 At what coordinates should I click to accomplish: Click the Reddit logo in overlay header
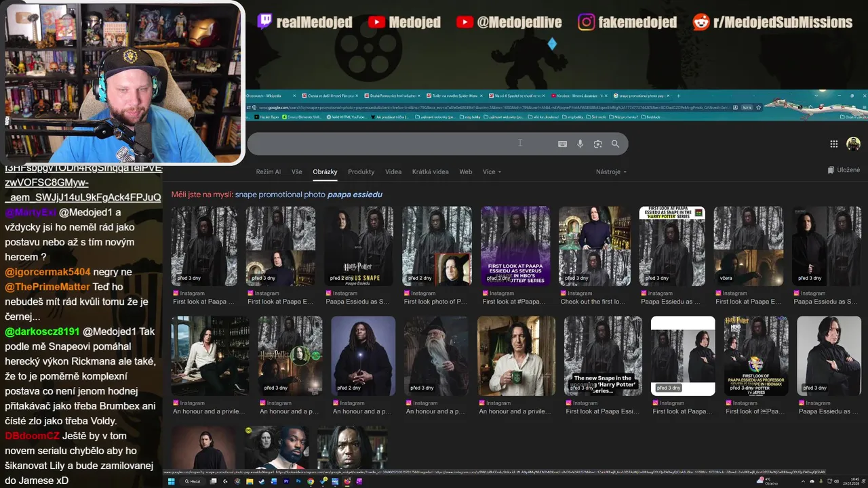(701, 22)
